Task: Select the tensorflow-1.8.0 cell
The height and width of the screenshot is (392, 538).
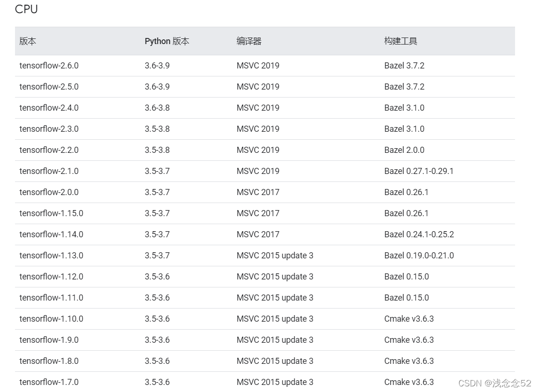Action: tap(49, 361)
